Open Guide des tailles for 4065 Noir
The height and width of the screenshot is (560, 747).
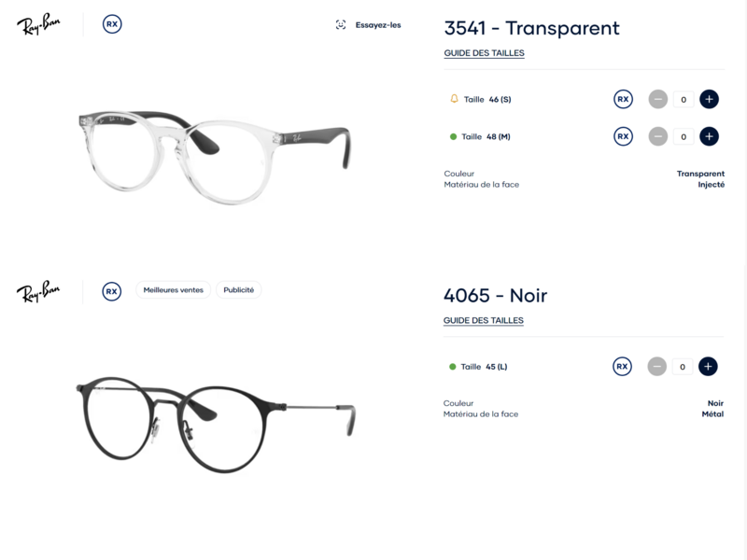484,320
